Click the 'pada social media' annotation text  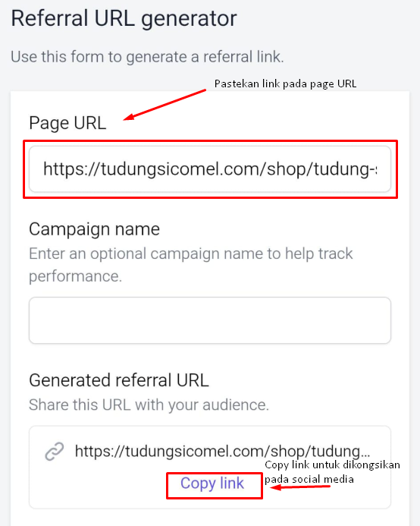click(309, 479)
